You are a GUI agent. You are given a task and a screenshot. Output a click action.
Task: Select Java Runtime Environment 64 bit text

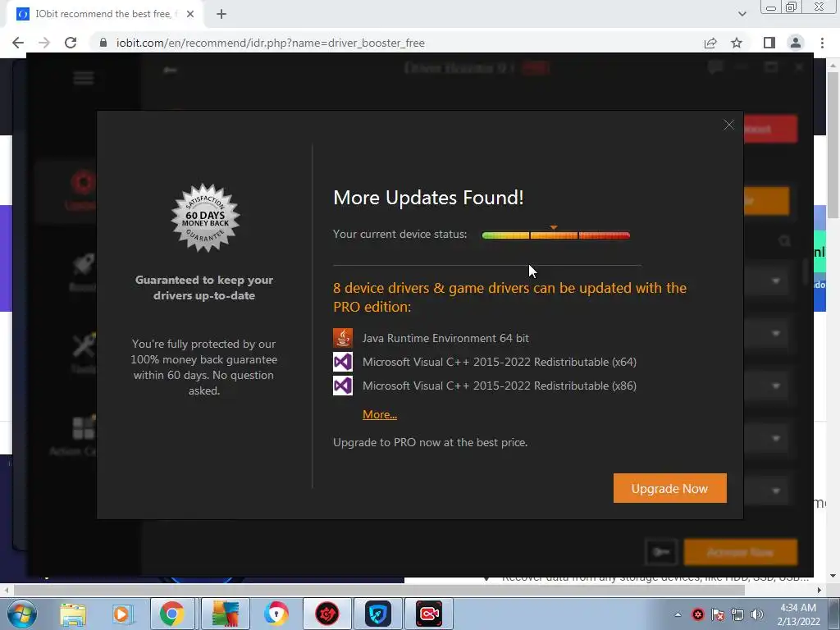(445, 338)
